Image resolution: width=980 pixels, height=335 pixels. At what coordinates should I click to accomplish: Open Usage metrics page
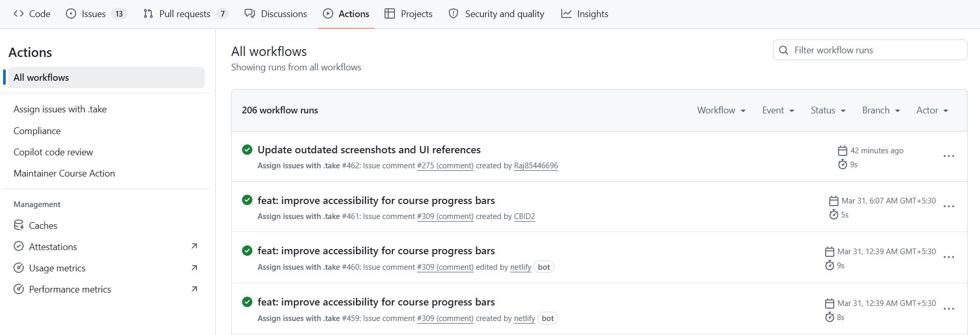click(x=57, y=268)
